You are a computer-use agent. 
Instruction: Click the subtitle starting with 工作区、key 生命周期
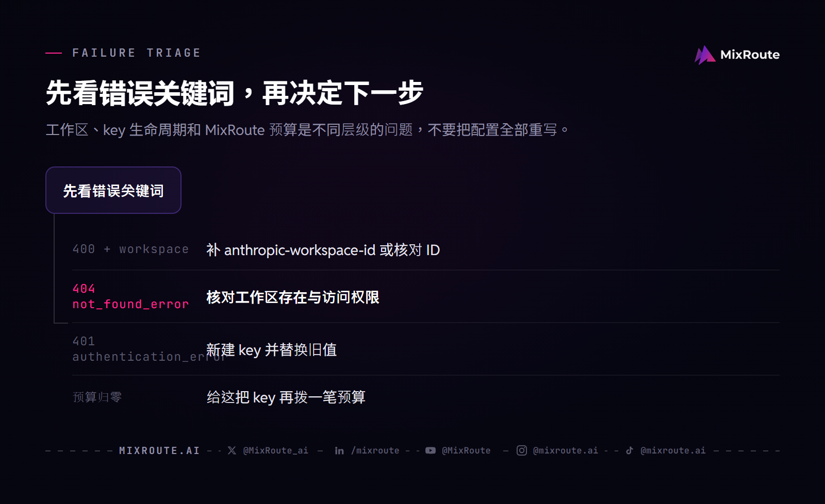[307, 130]
